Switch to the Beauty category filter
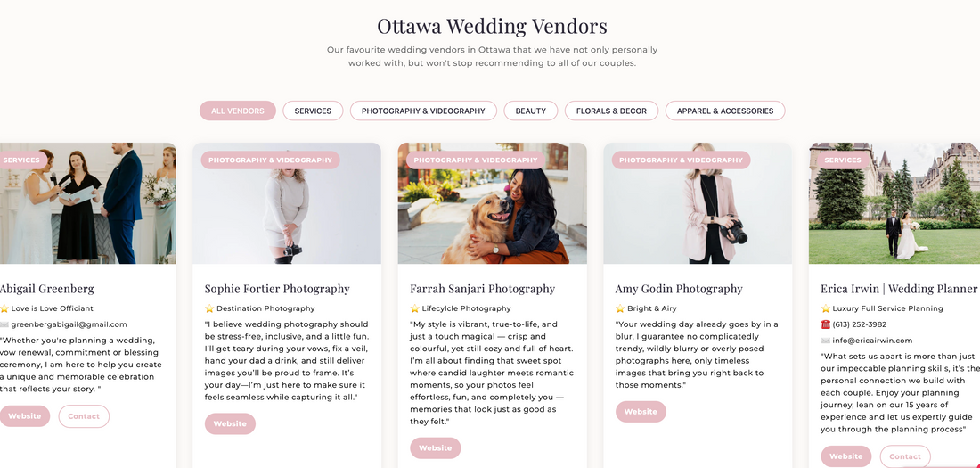Screen dimensions: 980x468 (x=531, y=111)
